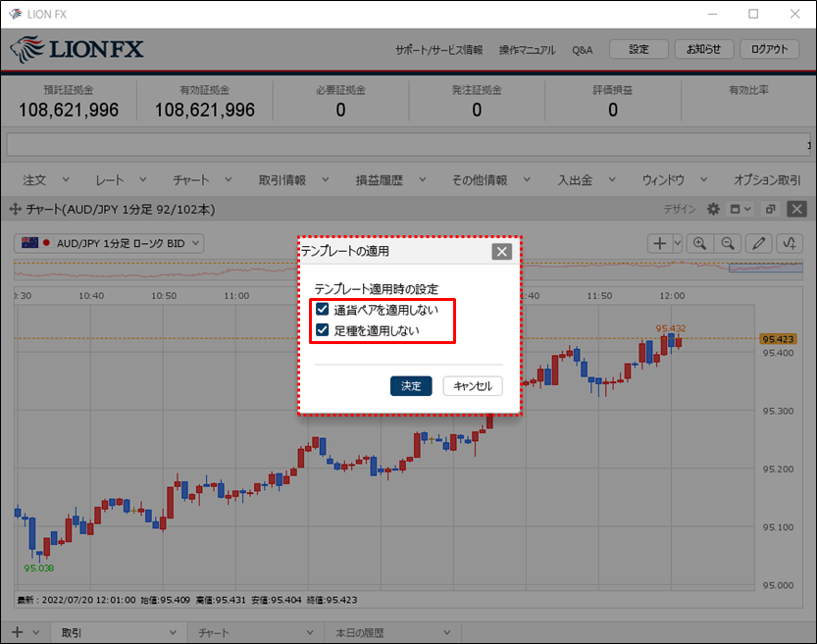This screenshot has height=644, width=817.
Task: Expand the arrow beside the chart plus icon
Action: pos(678,243)
